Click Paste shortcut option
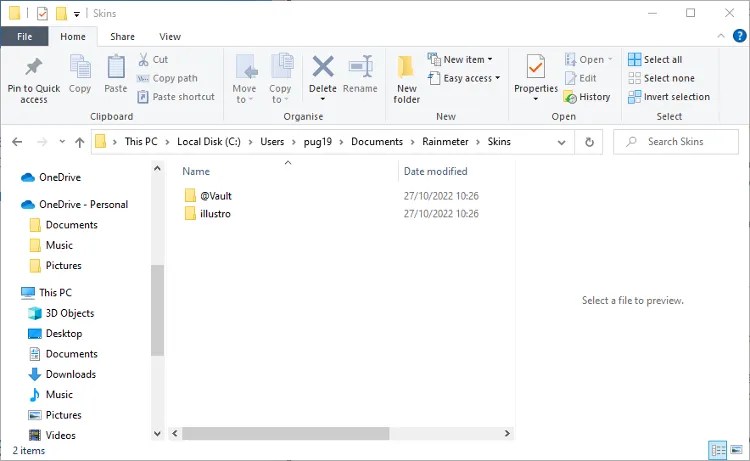This screenshot has height=461, width=750. click(x=176, y=97)
